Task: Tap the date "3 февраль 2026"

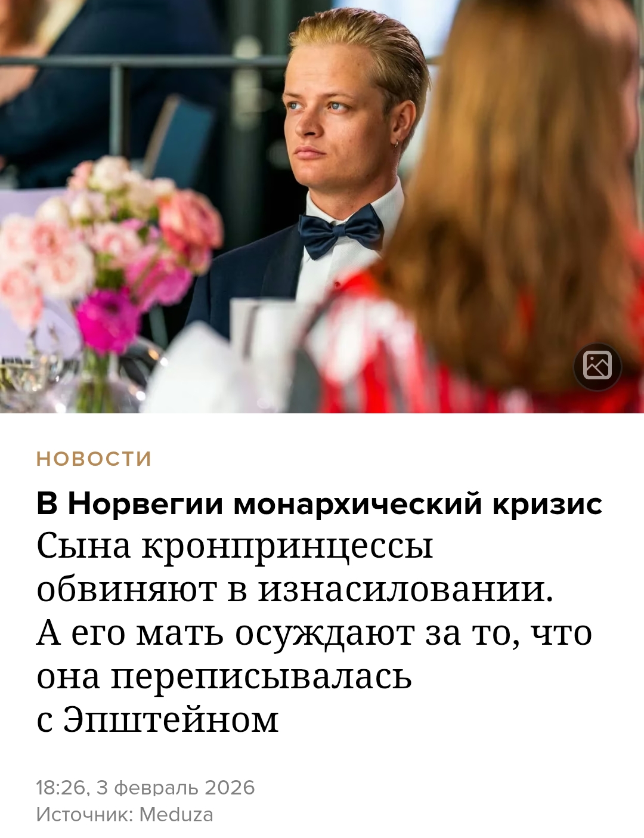Action: (175, 788)
